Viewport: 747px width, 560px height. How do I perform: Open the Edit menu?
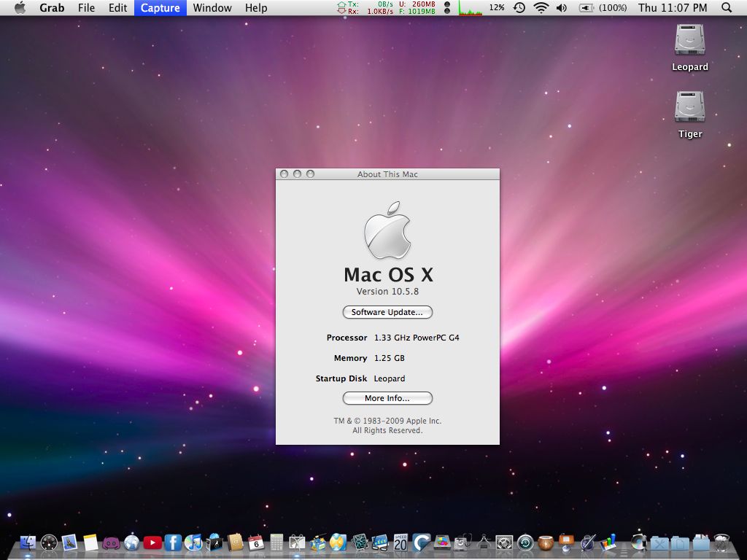pos(117,7)
